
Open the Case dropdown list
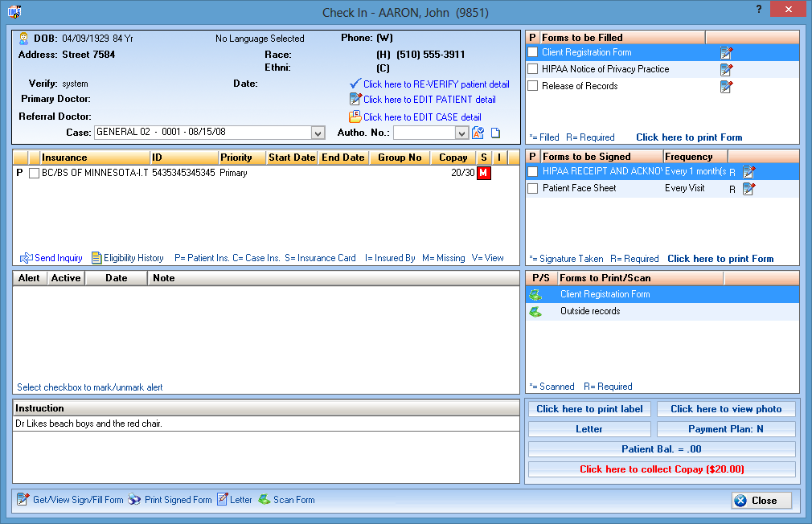click(x=318, y=133)
